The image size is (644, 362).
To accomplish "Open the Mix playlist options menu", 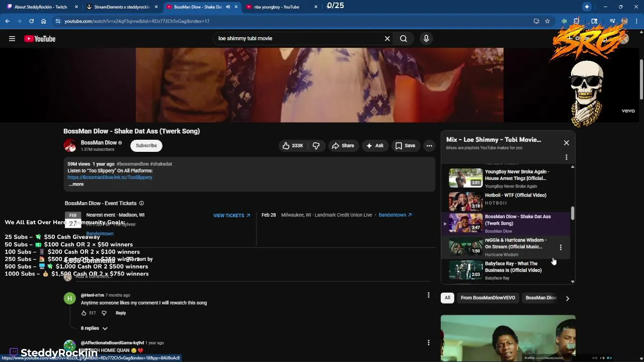I will (567, 157).
